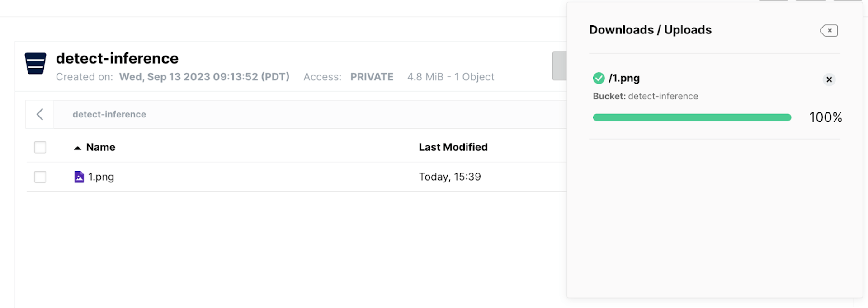Clear the Downloads / Uploads list
The width and height of the screenshot is (868, 308).
pos(829,30)
